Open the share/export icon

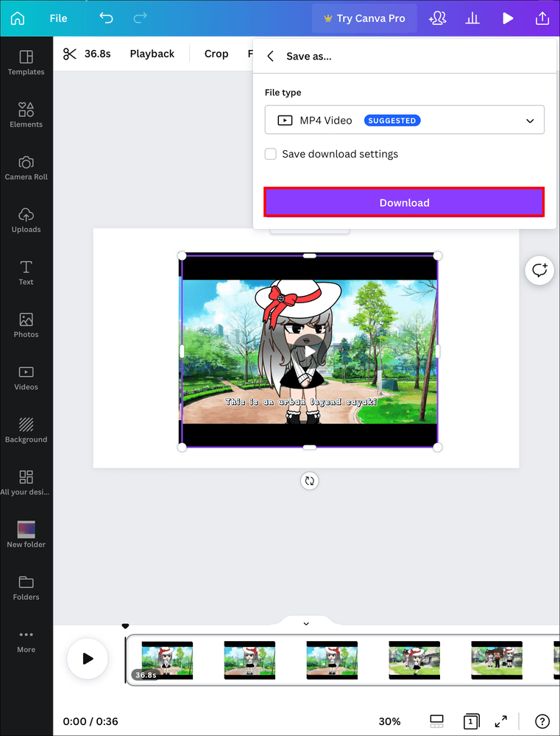(542, 18)
